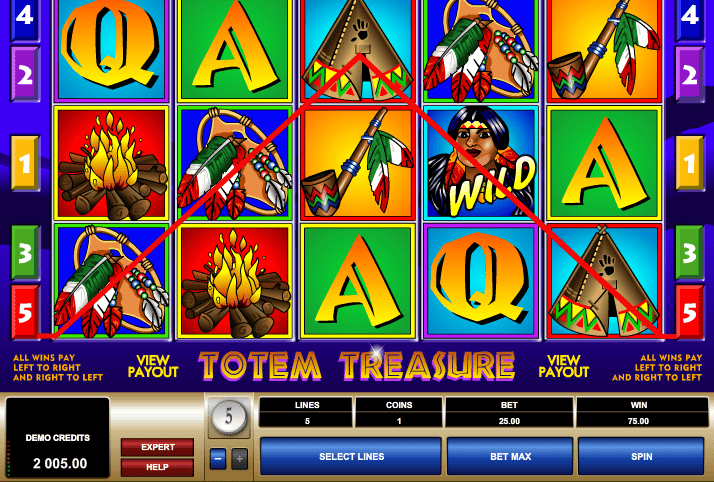Click the purple payline 2 marker on right

point(689,74)
